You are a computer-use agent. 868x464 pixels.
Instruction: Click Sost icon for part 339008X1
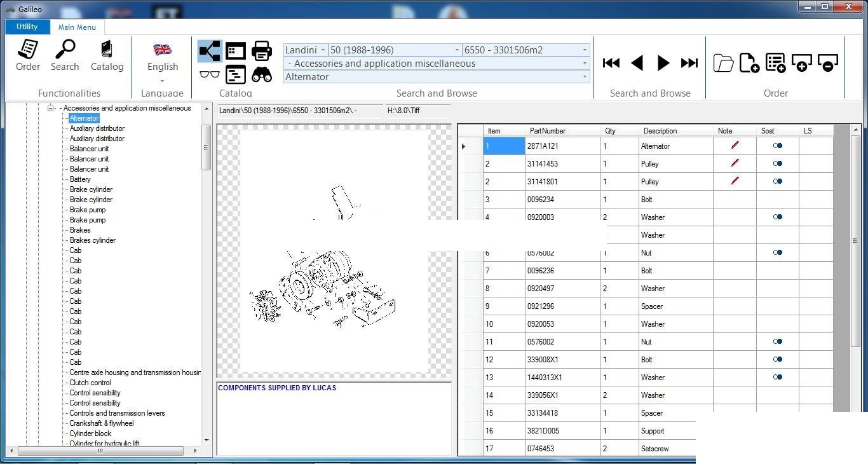[777, 359]
